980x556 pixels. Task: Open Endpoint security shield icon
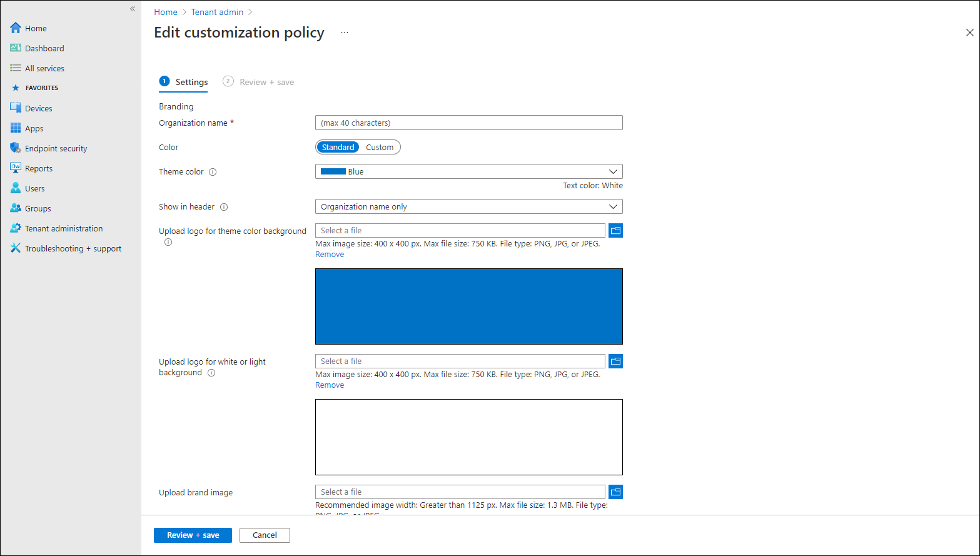point(16,148)
